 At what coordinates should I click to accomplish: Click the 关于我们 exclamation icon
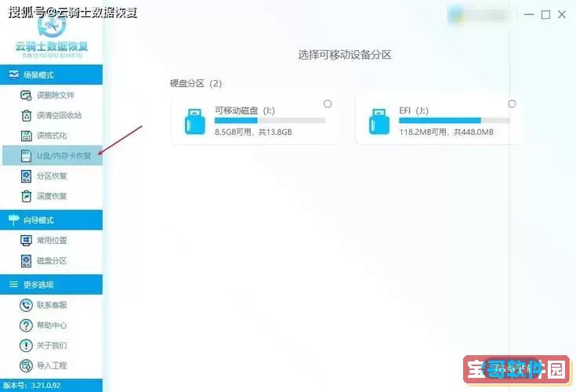(x=26, y=345)
